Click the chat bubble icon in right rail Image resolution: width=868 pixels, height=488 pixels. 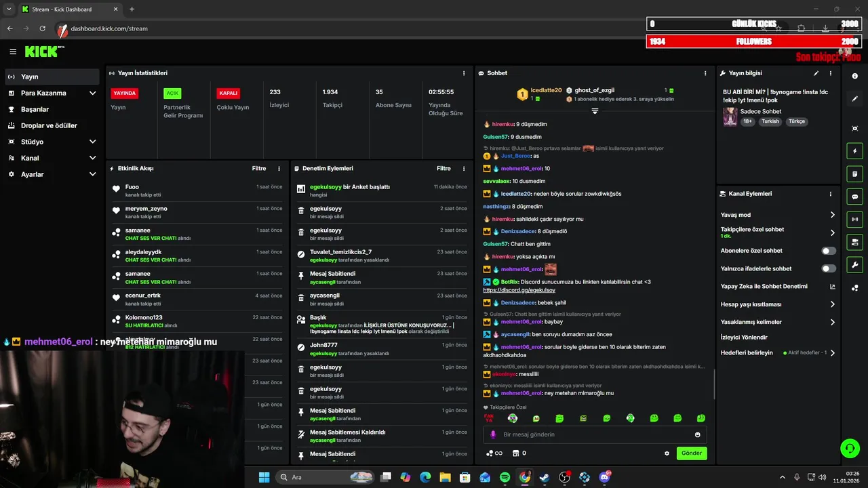pos(854,197)
